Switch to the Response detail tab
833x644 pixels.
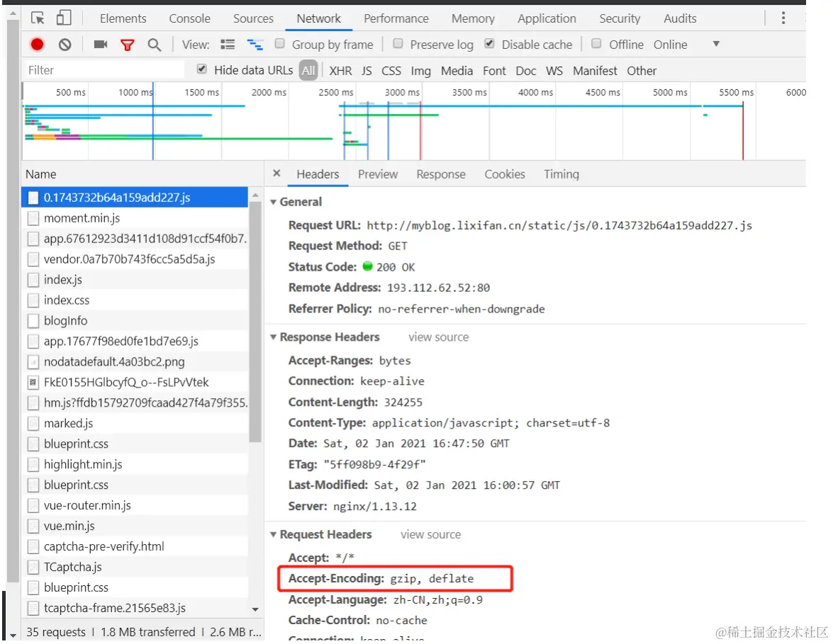coord(441,174)
